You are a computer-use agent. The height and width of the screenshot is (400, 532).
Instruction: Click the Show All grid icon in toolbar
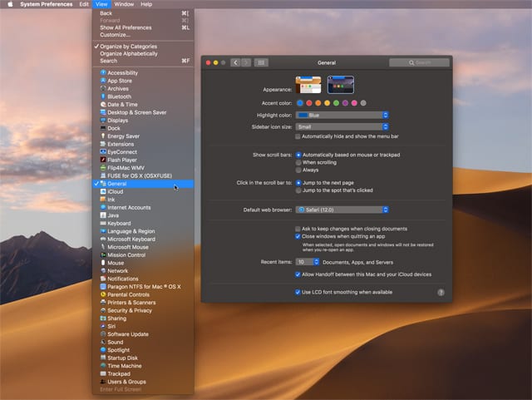pyautogui.click(x=260, y=62)
